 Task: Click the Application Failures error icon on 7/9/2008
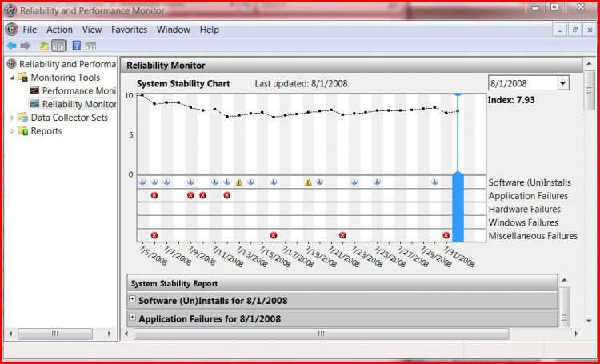190,195
